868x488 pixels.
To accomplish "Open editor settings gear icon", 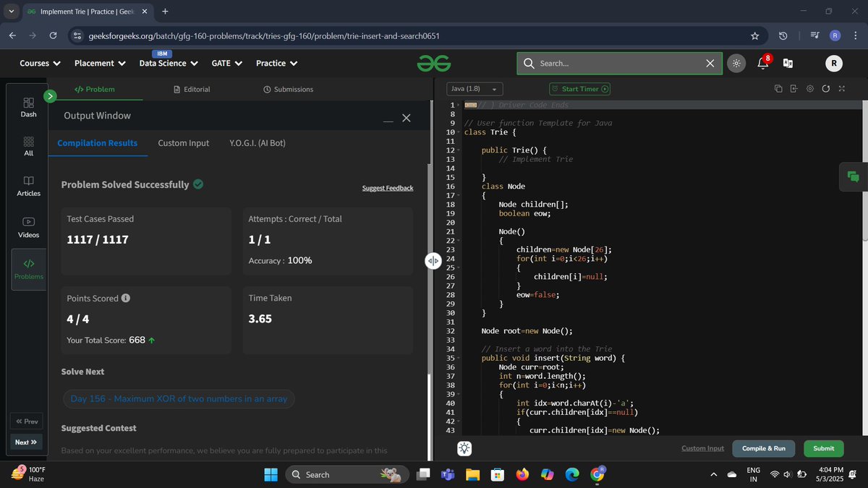I will point(809,89).
